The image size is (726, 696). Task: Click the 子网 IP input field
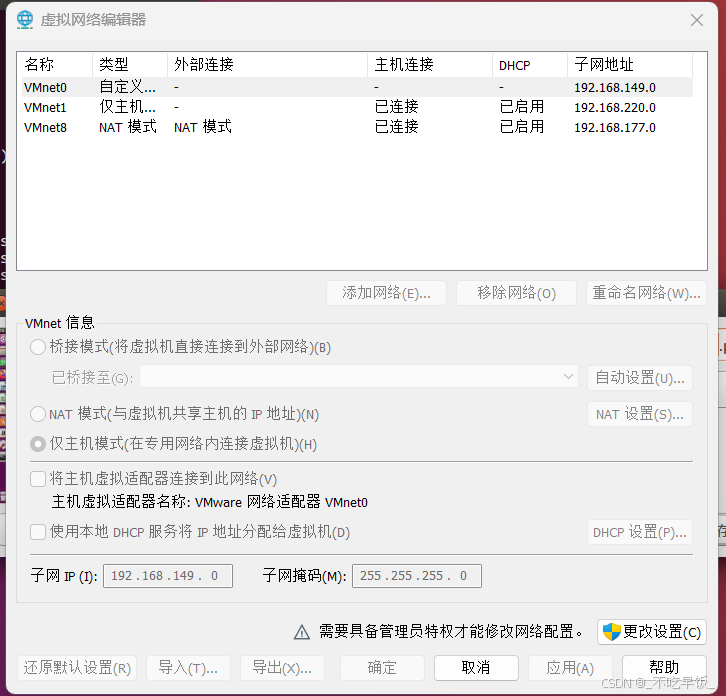[168, 576]
